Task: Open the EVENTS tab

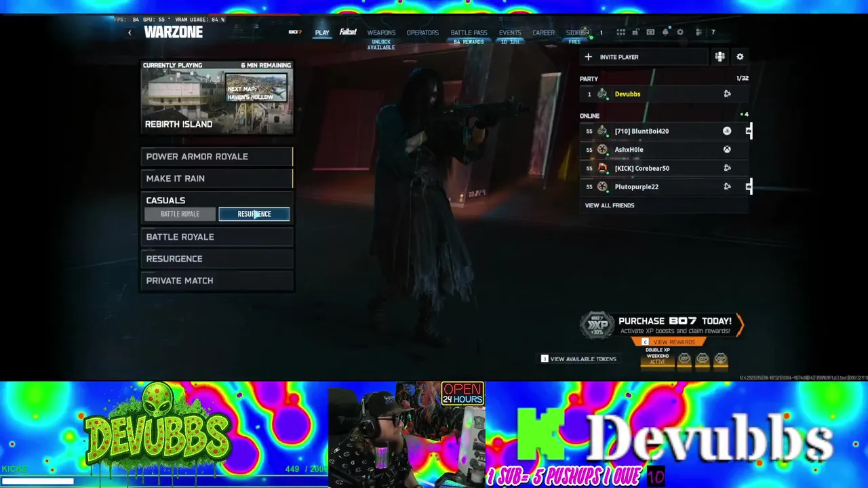Action: (x=510, y=33)
